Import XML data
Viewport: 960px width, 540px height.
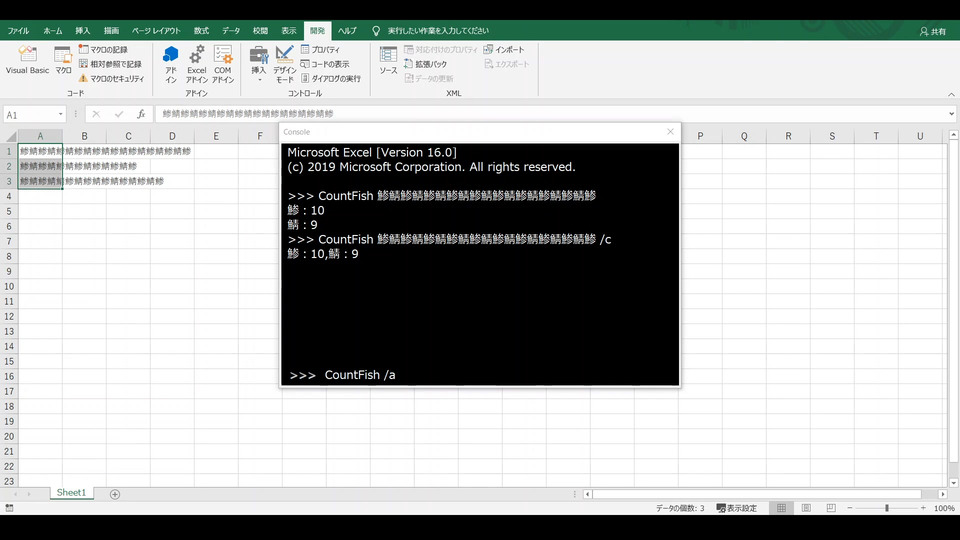point(504,50)
